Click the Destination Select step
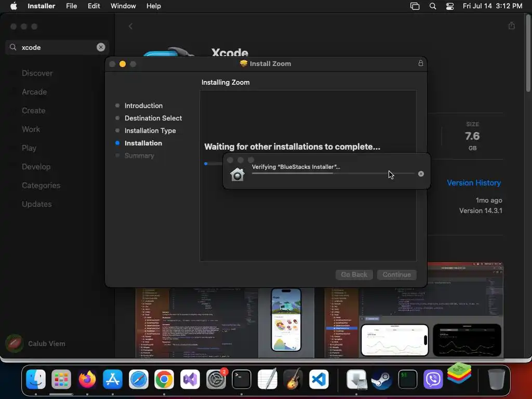The height and width of the screenshot is (399, 532). (153, 118)
